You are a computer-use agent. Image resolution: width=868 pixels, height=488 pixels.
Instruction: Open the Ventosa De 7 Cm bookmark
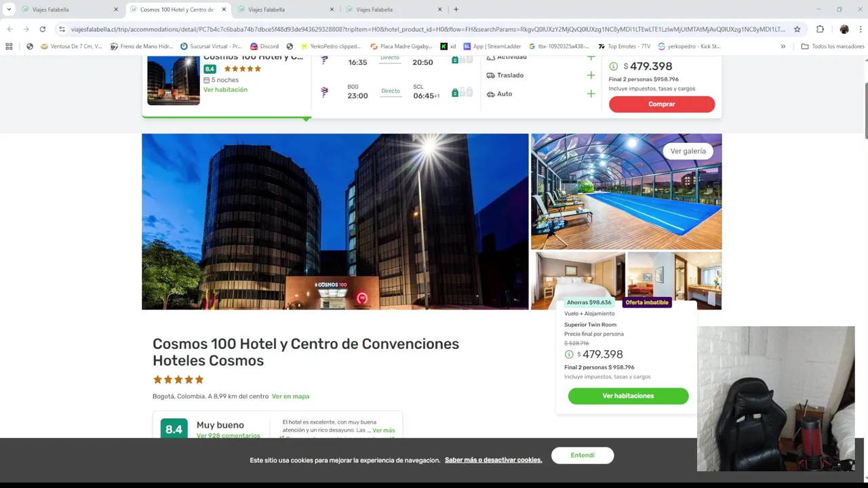tap(71, 46)
